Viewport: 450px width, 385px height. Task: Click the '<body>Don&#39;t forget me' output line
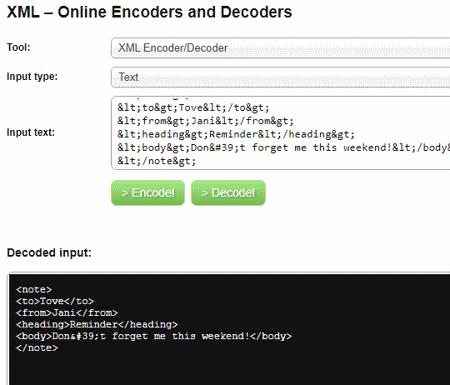154,336
